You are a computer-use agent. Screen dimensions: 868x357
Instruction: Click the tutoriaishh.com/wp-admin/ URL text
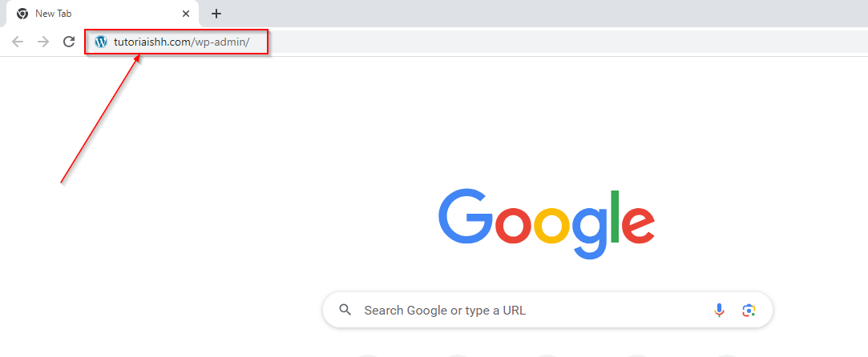[x=182, y=42]
